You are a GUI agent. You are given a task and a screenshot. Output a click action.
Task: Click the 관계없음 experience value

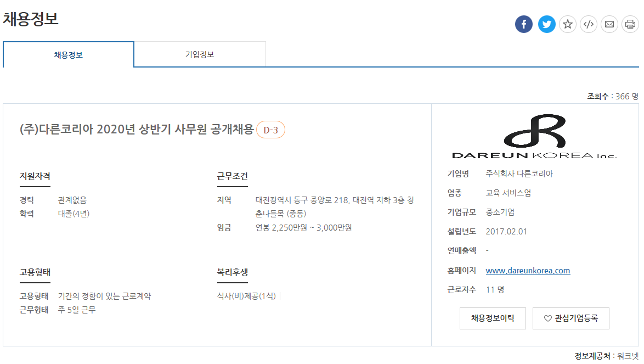pyautogui.click(x=72, y=200)
